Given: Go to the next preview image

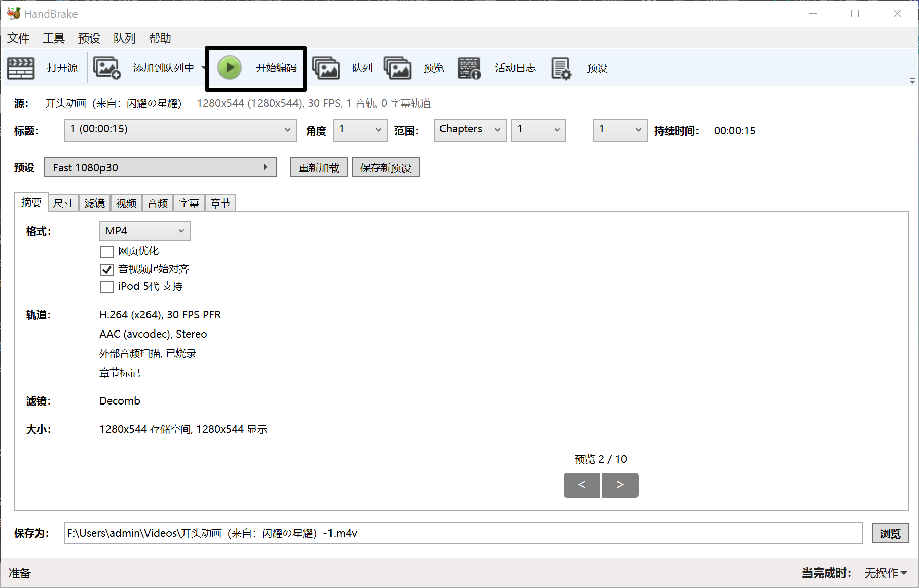Looking at the screenshot, I should pyautogui.click(x=620, y=485).
